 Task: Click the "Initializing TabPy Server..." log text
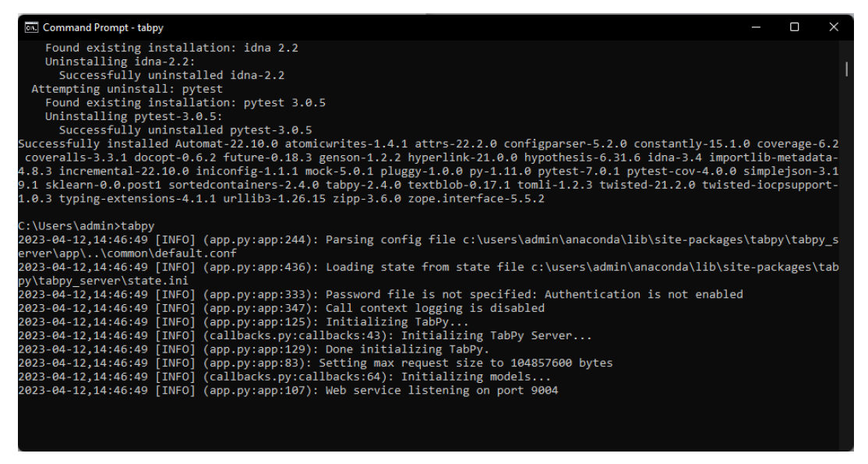click(x=496, y=335)
